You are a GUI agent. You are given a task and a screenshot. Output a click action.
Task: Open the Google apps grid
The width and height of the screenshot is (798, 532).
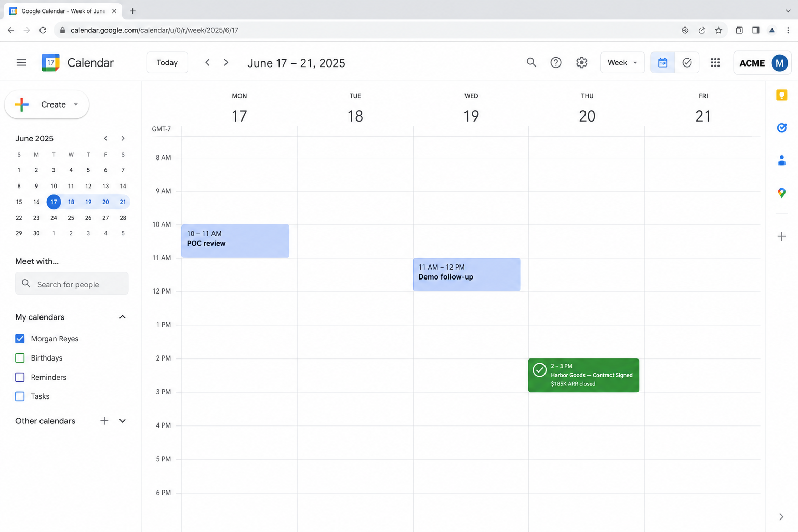(715, 63)
